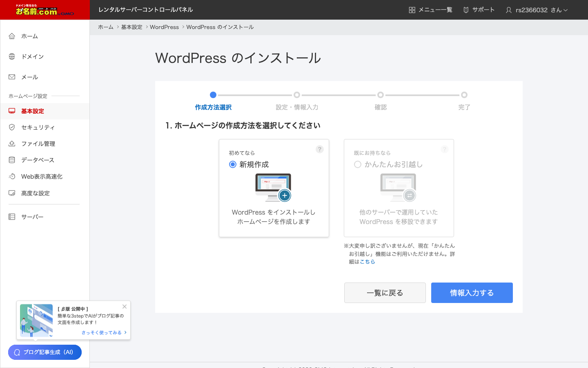Click the 高度な設定 monitor-gear icon
The height and width of the screenshot is (368, 588).
(12, 193)
